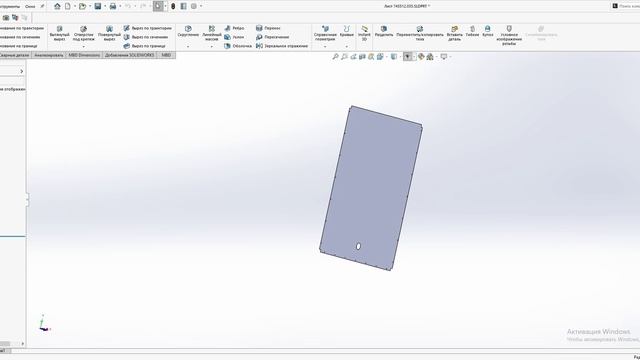Click the Print icon

(113, 6)
